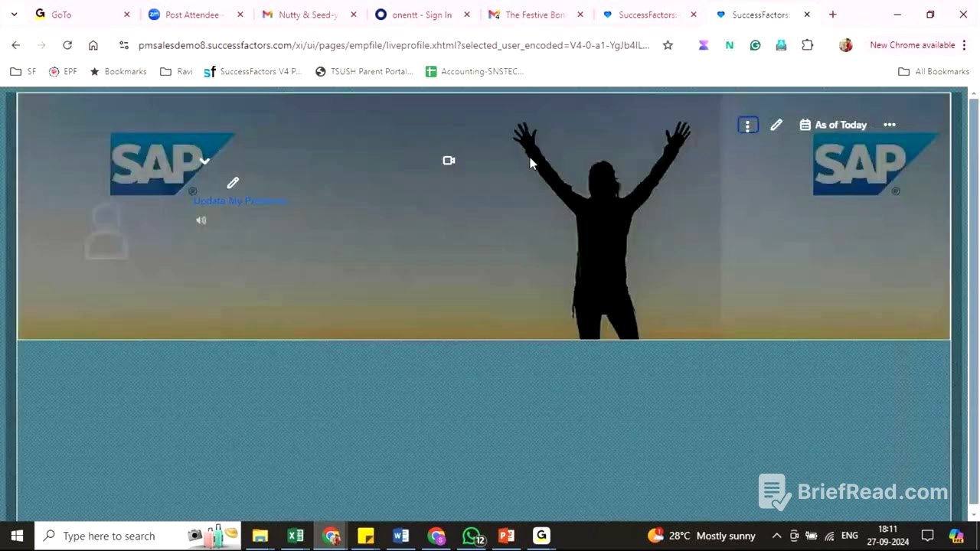
Task: Click the Update My Pronouns link
Action: 240,201
